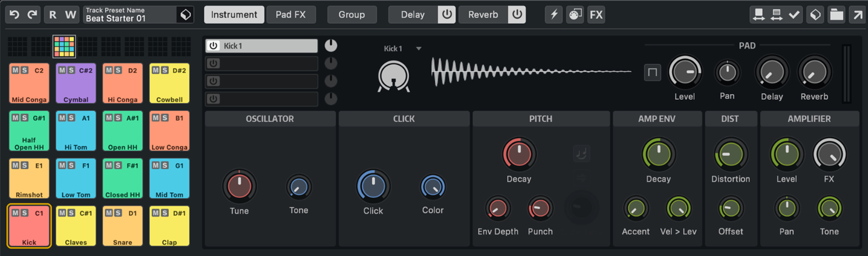Select the first empty pad bank
868x256 pixels.
click(17, 46)
